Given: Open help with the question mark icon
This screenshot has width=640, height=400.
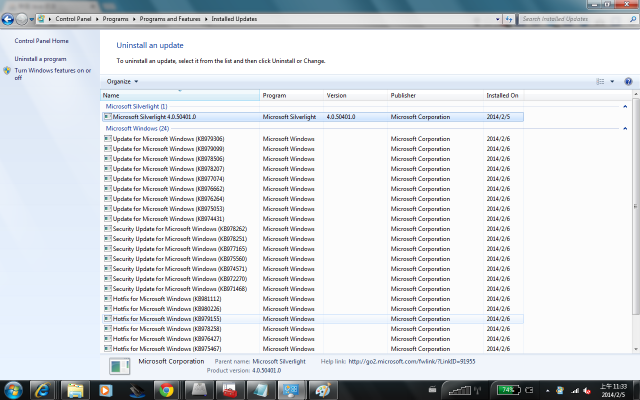Looking at the screenshot, I should point(628,81).
